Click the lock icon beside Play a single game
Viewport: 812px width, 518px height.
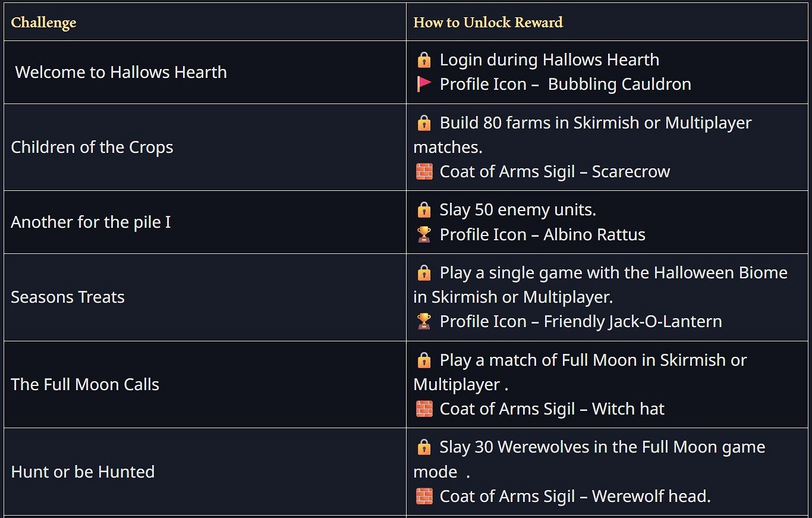pyautogui.click(x=424, y=273)
